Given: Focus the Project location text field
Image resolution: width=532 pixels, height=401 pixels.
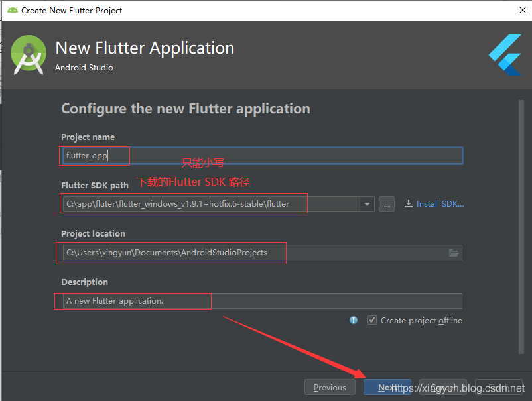Looking at the screenshot, I should pos(252,253).
